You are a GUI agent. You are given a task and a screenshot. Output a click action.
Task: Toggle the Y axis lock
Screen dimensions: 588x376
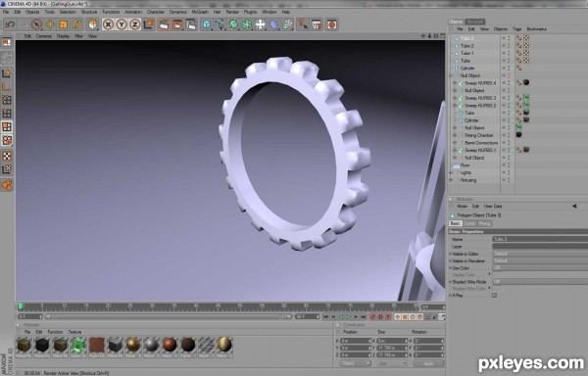coord(122,24)
